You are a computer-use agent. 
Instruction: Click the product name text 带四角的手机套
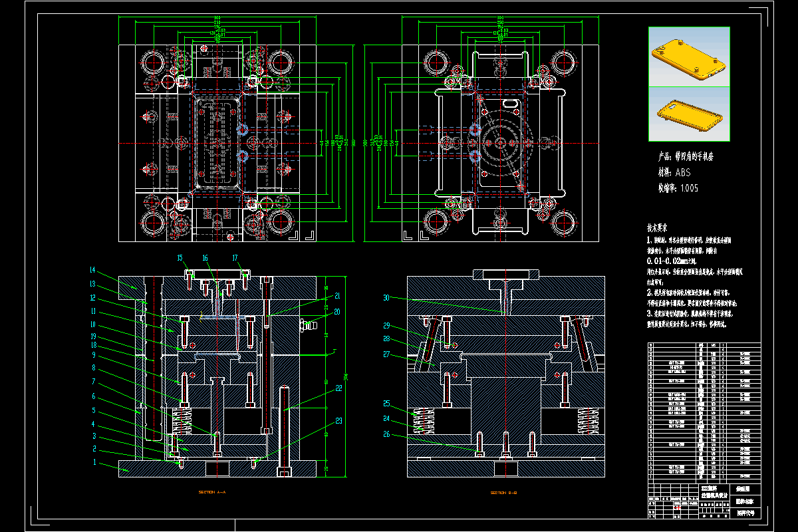point(693,157)
